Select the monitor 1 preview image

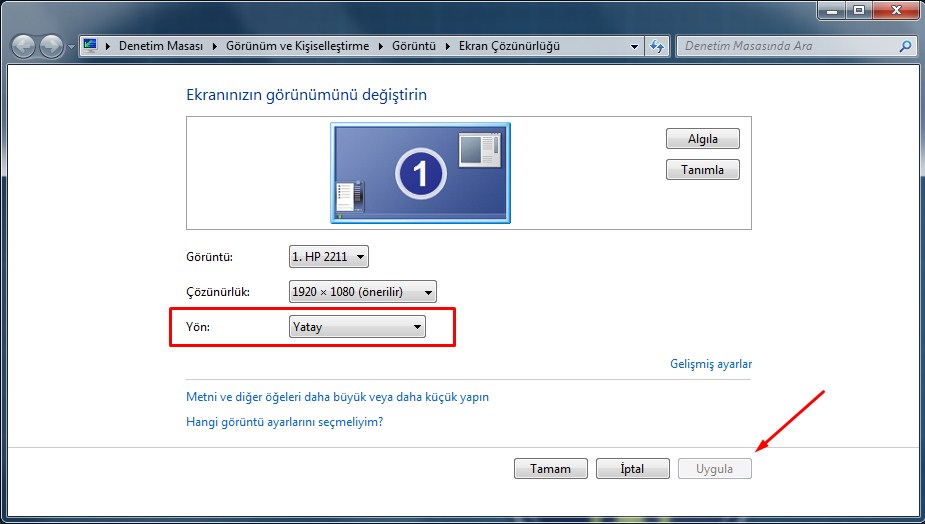(420, 173)
